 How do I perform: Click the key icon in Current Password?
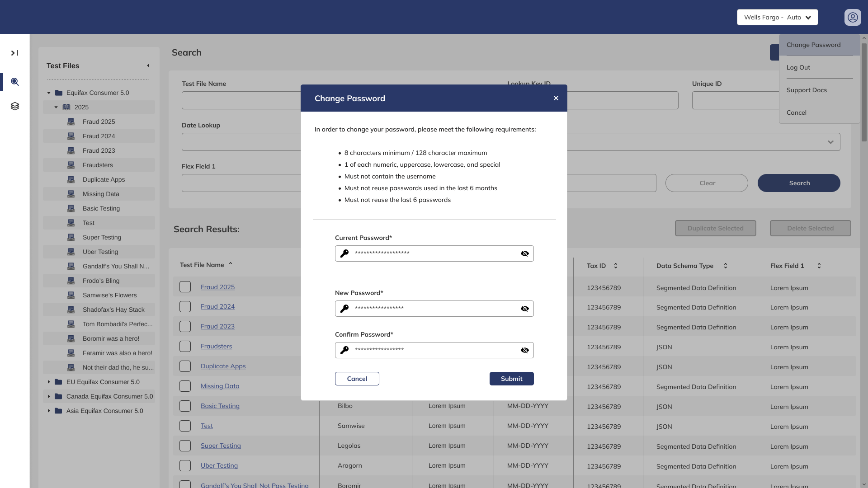344,253
